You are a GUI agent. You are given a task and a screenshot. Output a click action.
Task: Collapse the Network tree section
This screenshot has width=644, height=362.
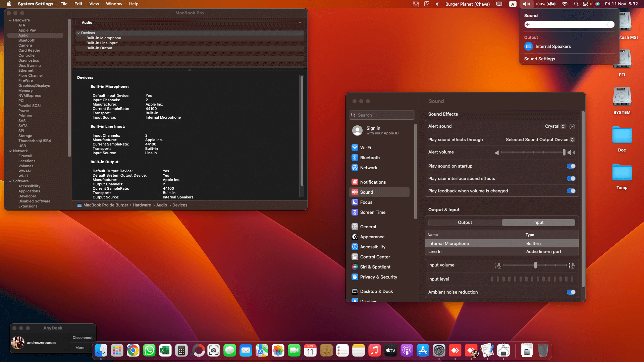click(x=10, y=151)
